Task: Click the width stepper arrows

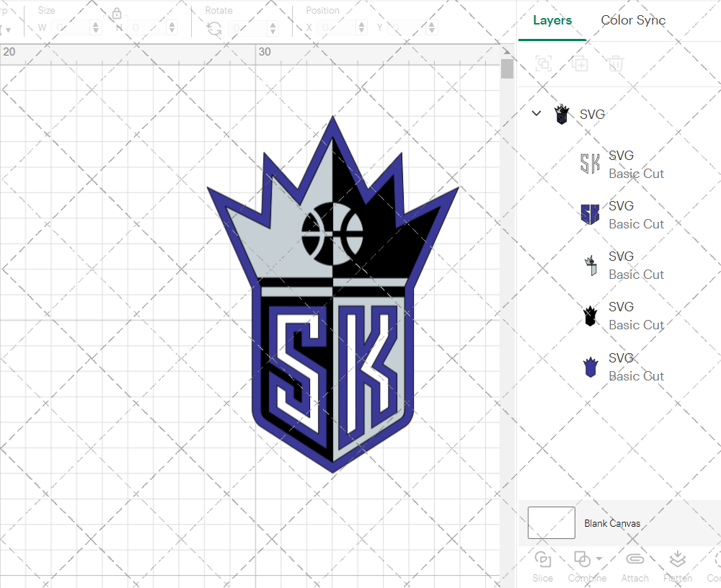Action: pyautogui.click(x=96, y=28)
